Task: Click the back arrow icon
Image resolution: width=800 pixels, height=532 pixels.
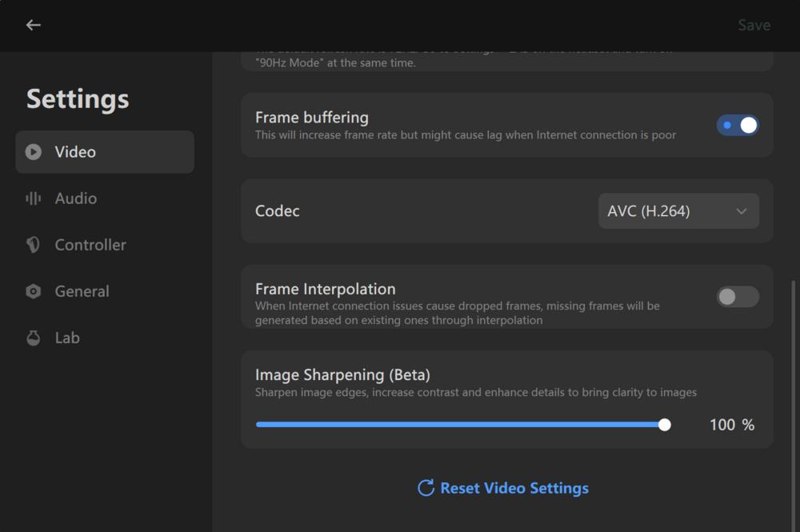Action: click(33, 25)
